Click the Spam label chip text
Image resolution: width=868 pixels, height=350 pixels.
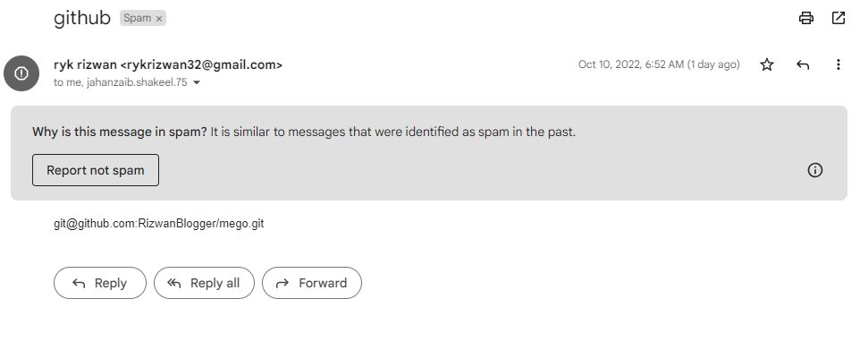click(138, 18)
